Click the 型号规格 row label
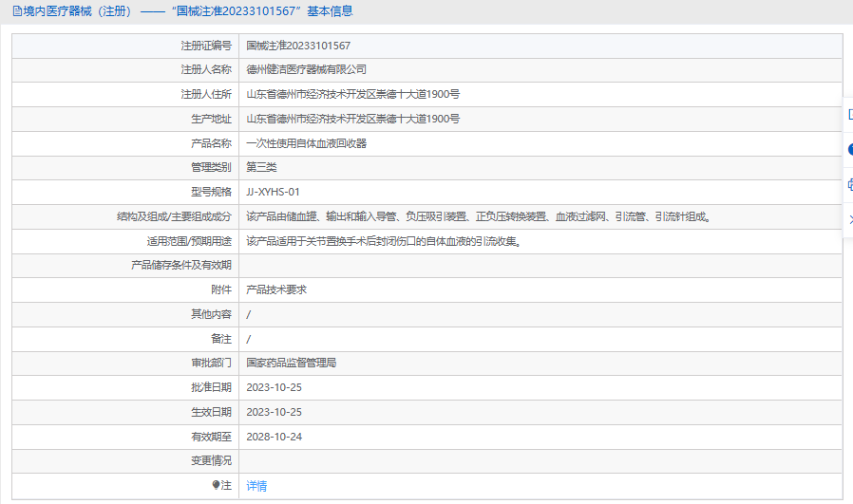 click(211, 192)
